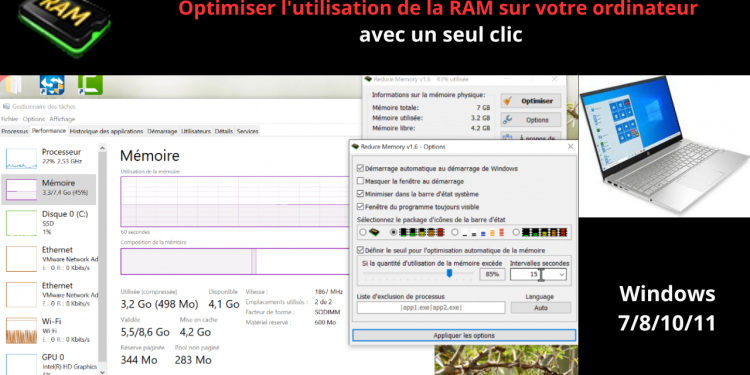Screen dimensions: 750x375
Task: Click the 85% threshold value box
Action: [x=492, y=275]
